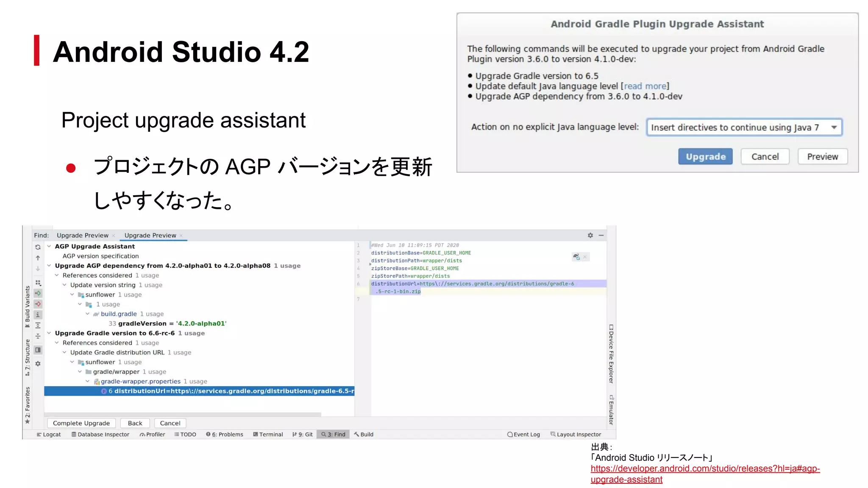Click the 3: Find tool window button
868x488 pixels.
333,434
